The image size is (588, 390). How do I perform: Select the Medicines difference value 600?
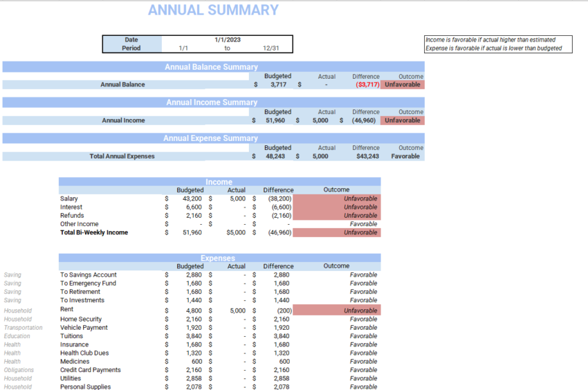point(284,362)
